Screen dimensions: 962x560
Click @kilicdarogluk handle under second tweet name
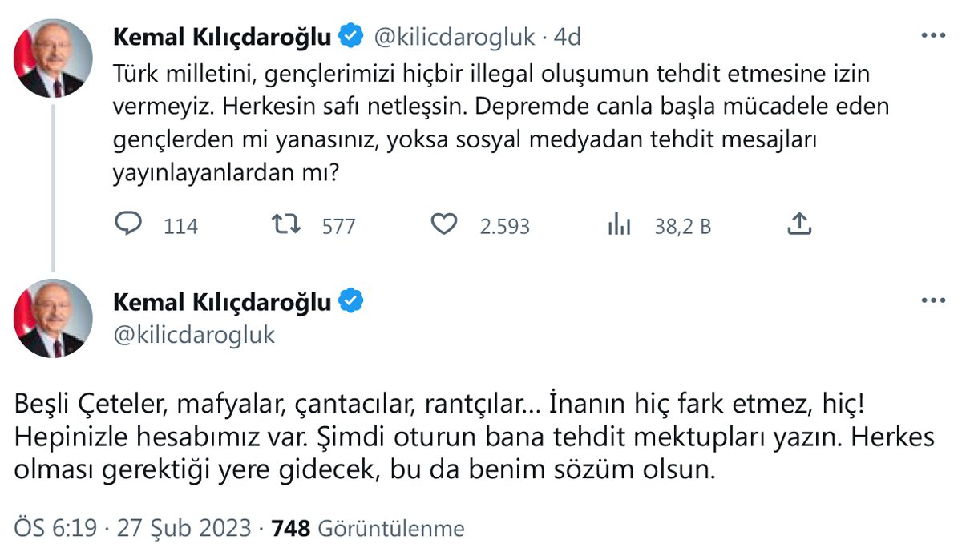195,335
